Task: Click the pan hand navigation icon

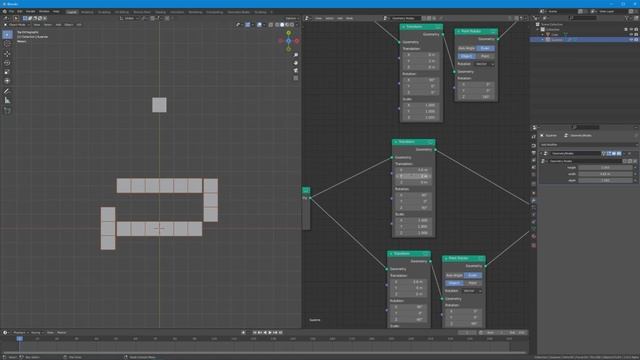Action: coord(296,62)
